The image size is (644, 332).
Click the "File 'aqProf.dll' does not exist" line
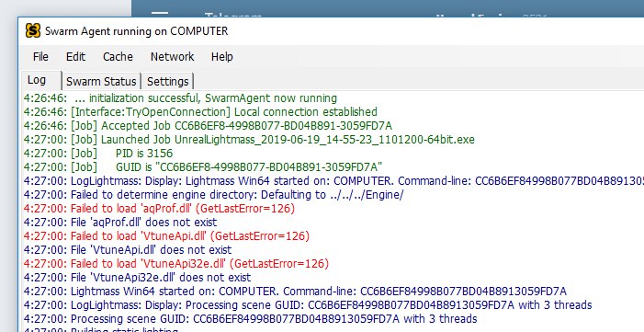[120, 223]
